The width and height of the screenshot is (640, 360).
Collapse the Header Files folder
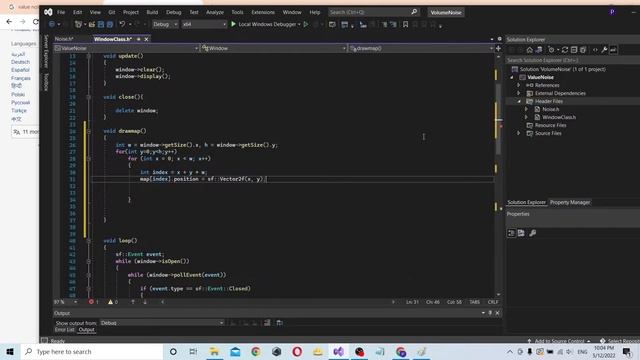(x=519, y=101)
